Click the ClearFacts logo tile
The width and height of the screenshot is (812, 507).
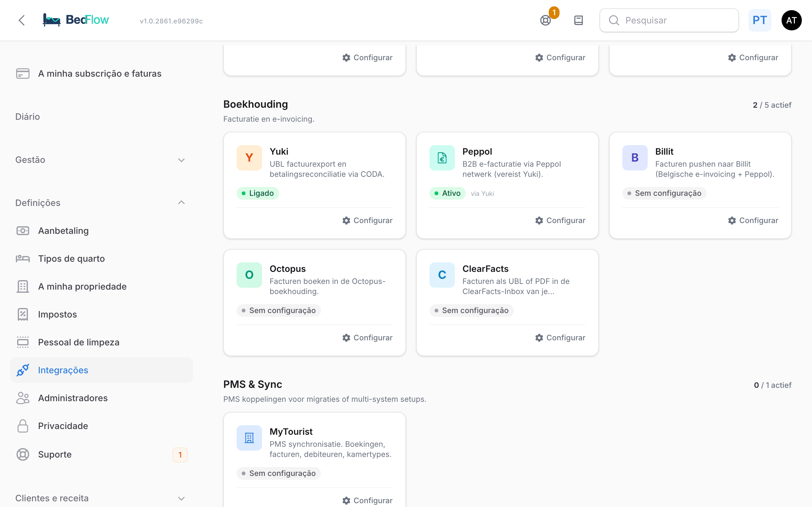[442, 275]
